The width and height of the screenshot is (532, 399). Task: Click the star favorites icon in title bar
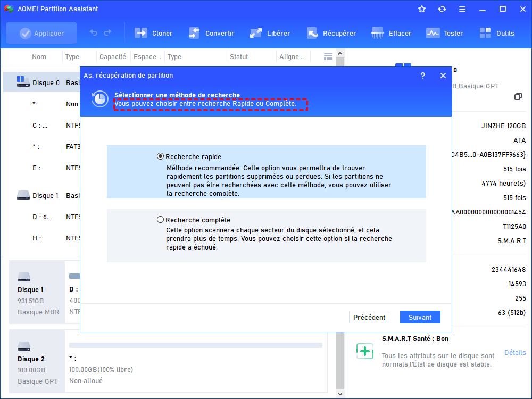[x=422, y=9]
